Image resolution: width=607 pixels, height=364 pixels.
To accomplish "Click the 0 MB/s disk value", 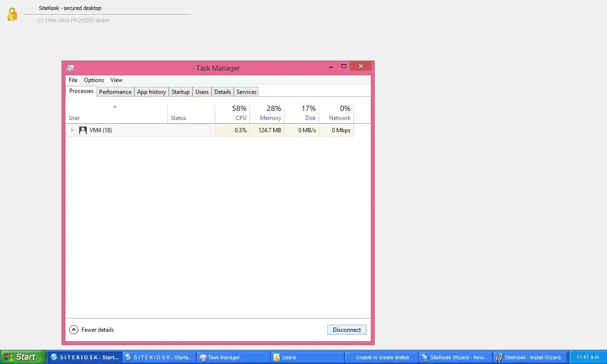I will click(307, 130).
